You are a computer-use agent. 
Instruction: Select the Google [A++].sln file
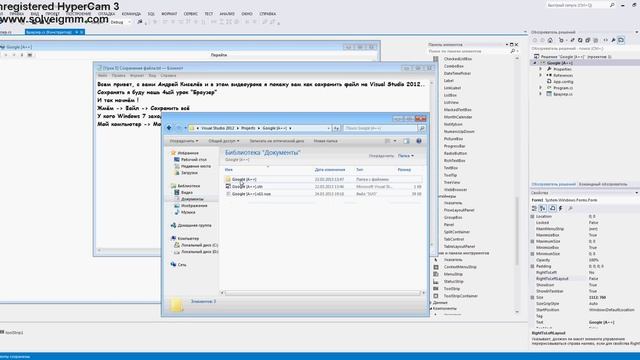tap(323, 187)
